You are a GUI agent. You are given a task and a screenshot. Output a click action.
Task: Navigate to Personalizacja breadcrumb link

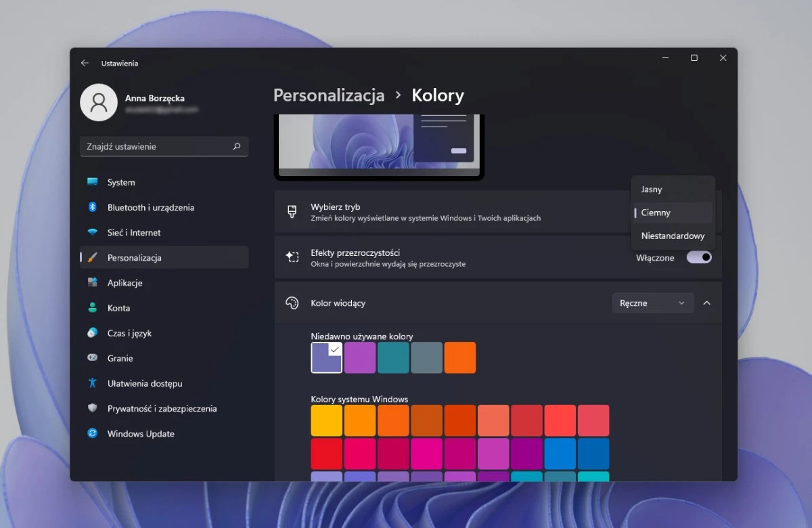tap(329, 95)
